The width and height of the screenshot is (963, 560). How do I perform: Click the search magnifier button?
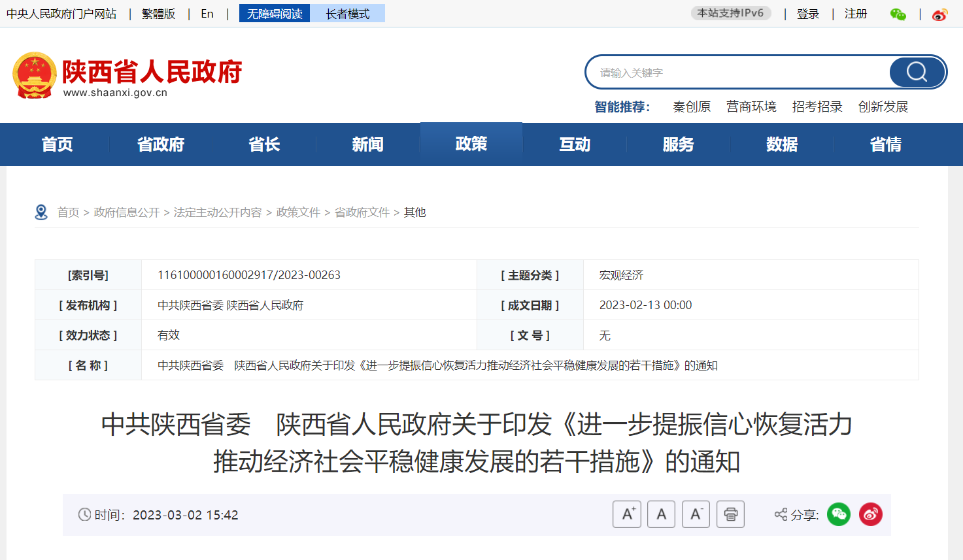(x=917, y=72)
